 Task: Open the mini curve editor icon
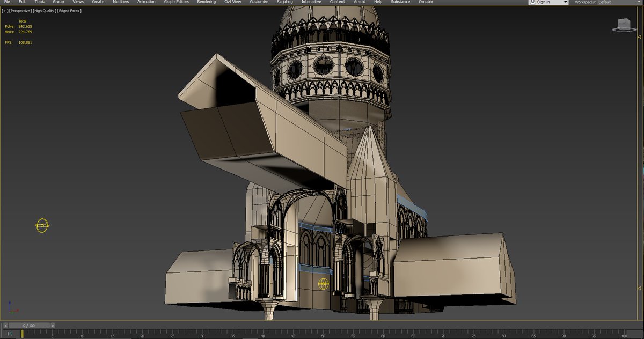[10, 334]
